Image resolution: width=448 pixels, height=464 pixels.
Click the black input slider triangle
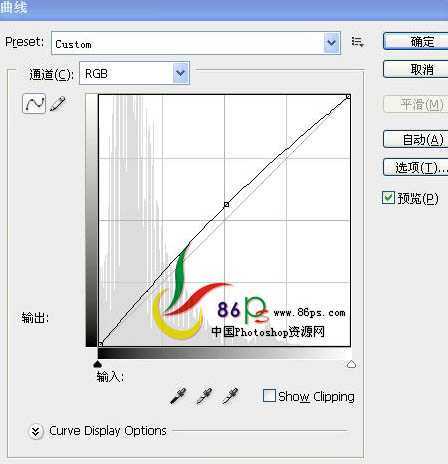click(x=97, y=364)
